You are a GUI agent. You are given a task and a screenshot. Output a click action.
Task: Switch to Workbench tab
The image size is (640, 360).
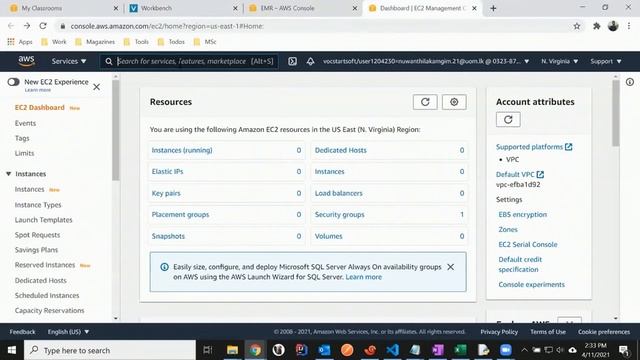[x=183, y=8]
